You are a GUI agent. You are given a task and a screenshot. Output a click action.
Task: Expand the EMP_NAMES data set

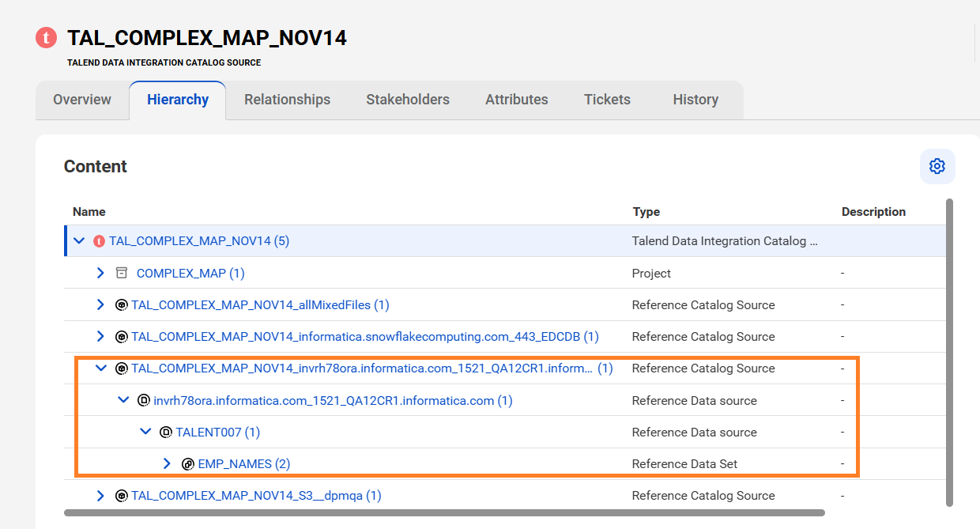coord(167,463)
